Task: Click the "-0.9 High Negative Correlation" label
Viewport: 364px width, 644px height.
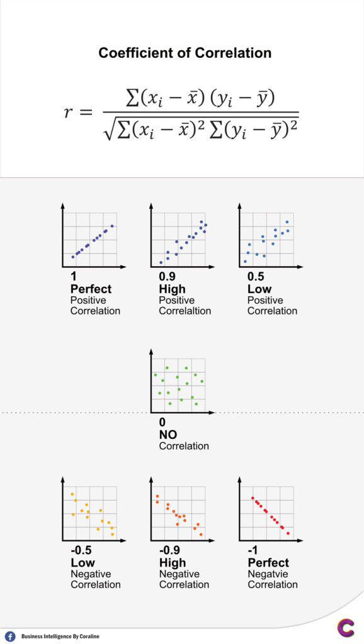Action: [x=184, y=568]
